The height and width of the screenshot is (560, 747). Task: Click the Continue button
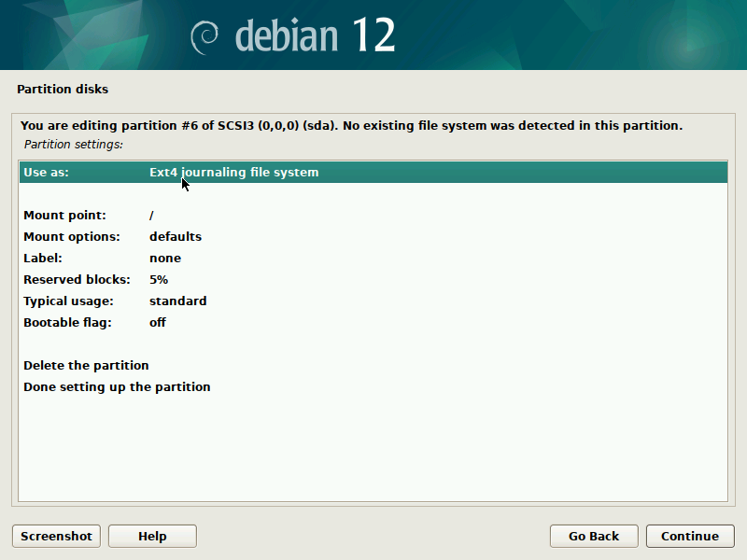click(x=690, y=536)
